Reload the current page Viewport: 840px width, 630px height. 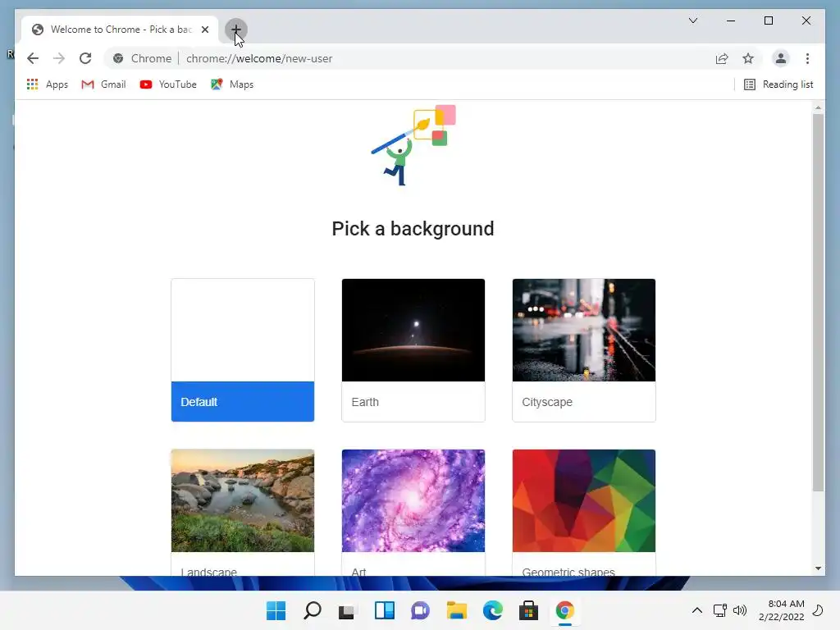85,58
